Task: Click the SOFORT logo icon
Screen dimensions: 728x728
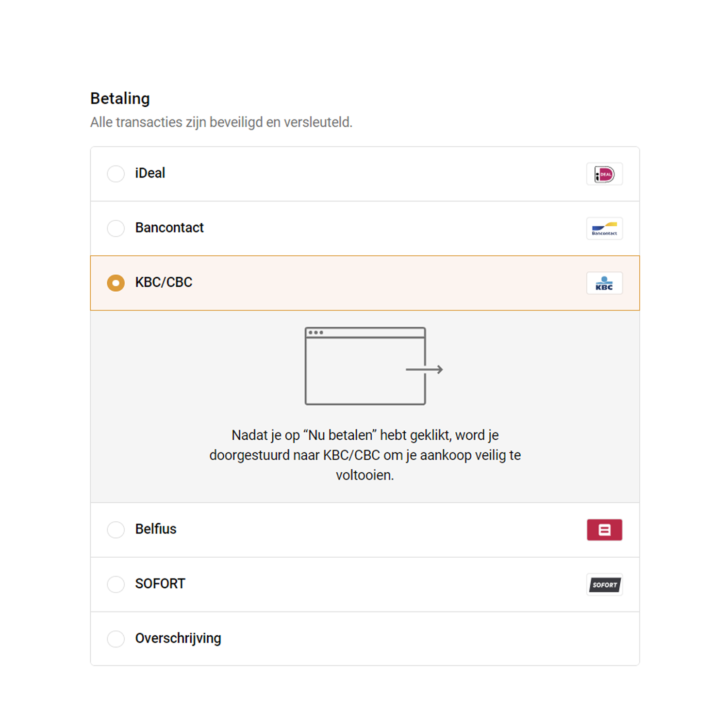Action: coord(604,585)
